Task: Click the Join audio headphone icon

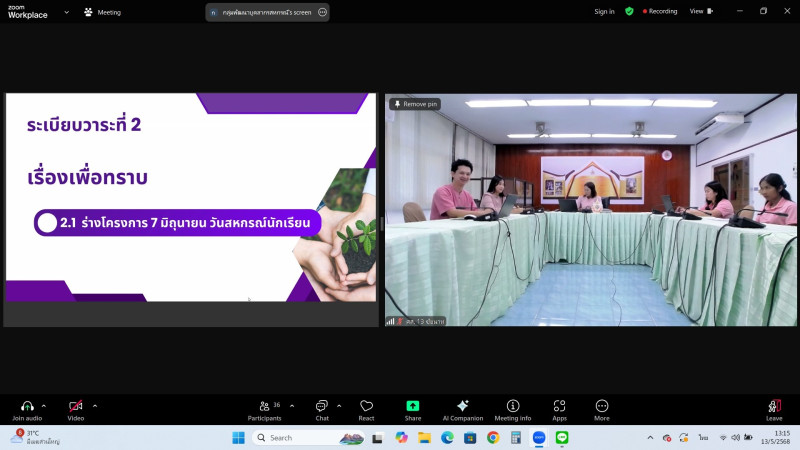Action: click(26, 406)
